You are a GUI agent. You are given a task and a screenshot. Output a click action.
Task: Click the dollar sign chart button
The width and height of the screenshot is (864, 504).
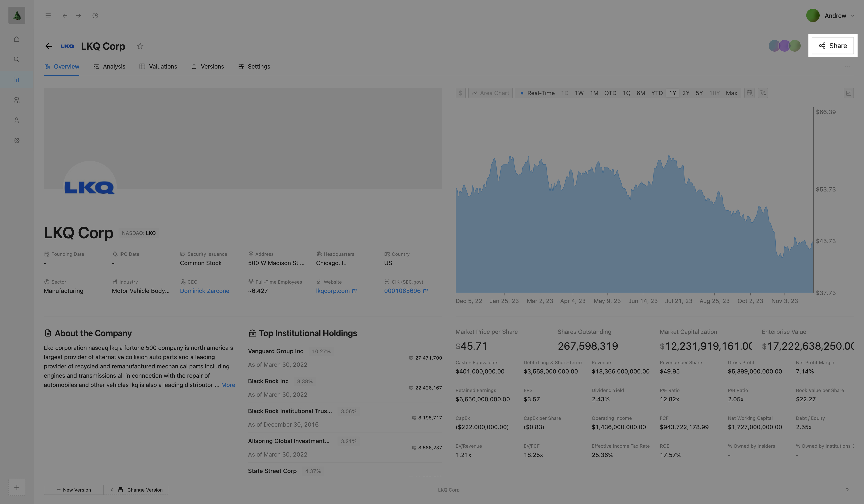click(460, 93)
